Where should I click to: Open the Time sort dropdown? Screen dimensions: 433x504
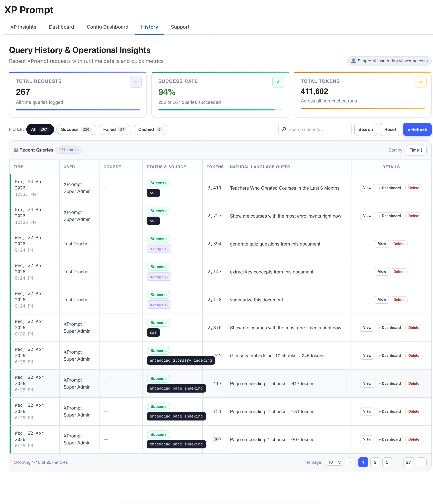tap(416, 150)
